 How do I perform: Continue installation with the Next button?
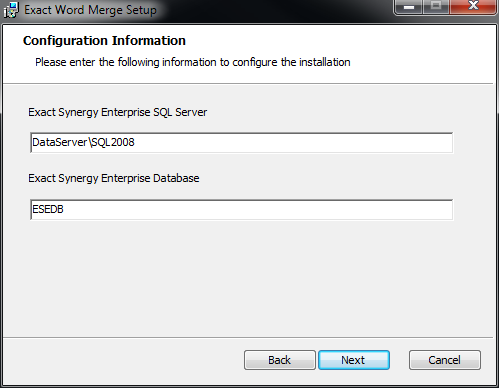354,360
